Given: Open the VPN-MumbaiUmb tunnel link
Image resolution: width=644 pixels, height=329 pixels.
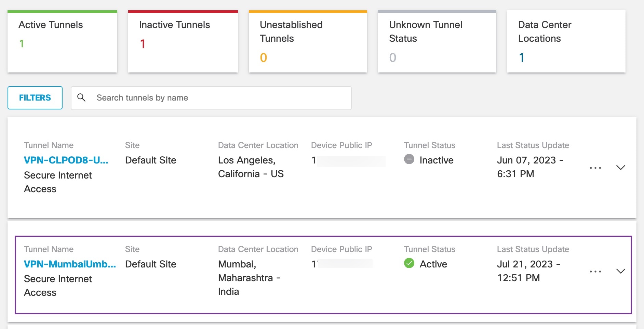Looking at the screenshot, I should point(69,264).
